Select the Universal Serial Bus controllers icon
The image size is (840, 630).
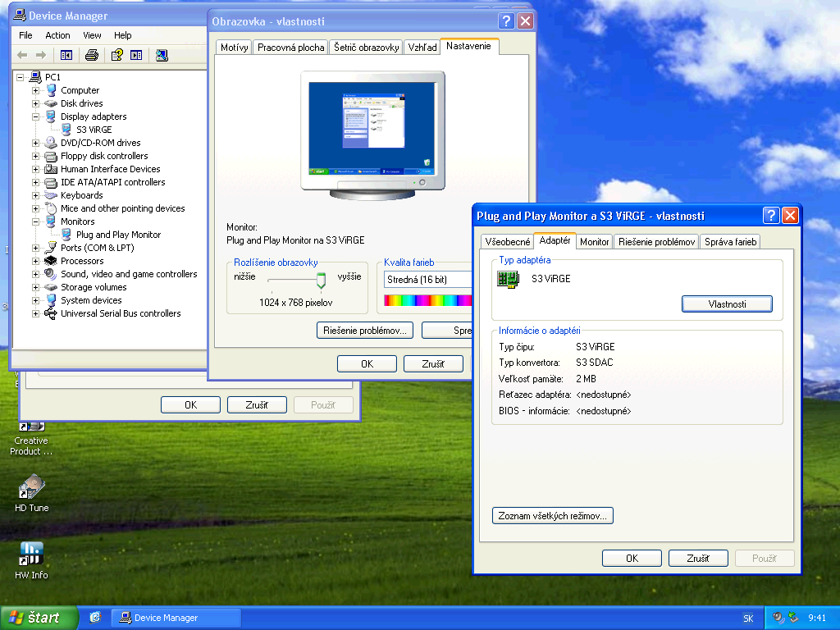pos(51,313)
